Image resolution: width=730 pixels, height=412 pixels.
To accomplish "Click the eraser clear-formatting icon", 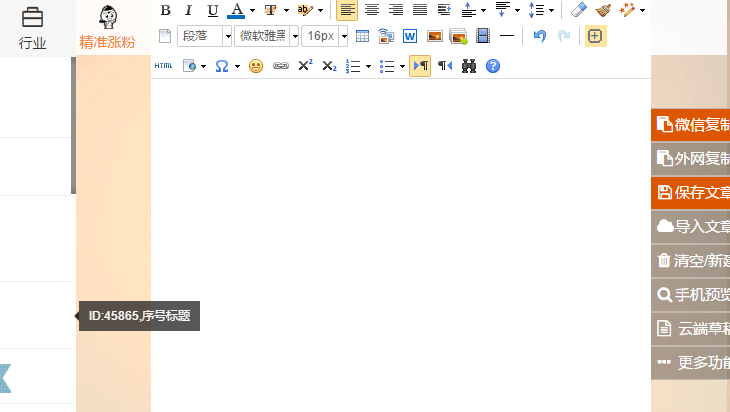I will pyautogui.click(x=579, y=10).
